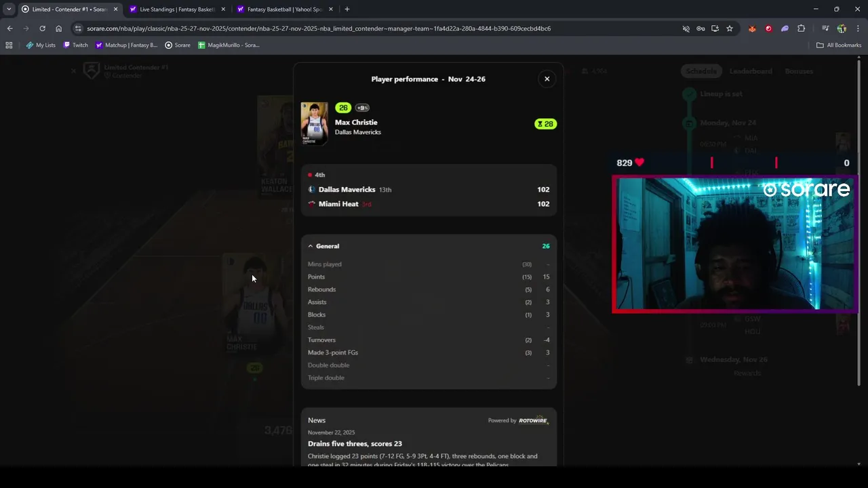The width and height of the screenshot is (868, 488).
Task: Open a new browser tab
Action: 347,9
